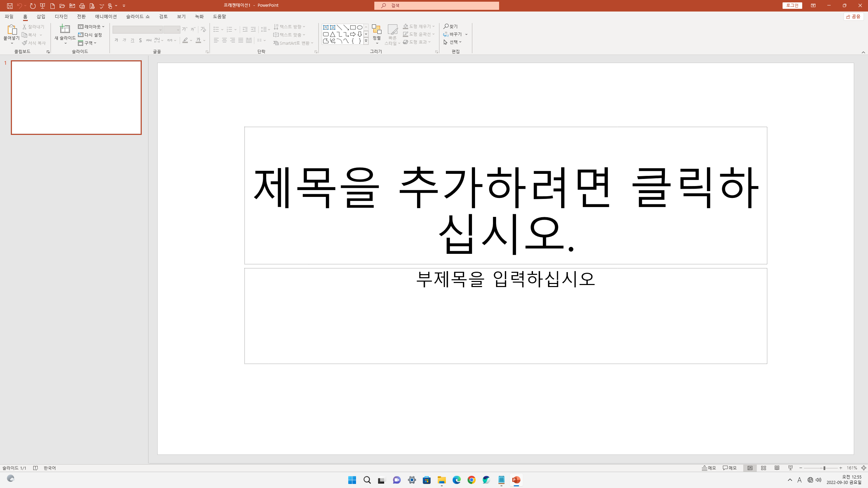Viewport: 868px width, 488px height.
Task: Toggle the Reading View button in status bar
Action: (777, 468)
